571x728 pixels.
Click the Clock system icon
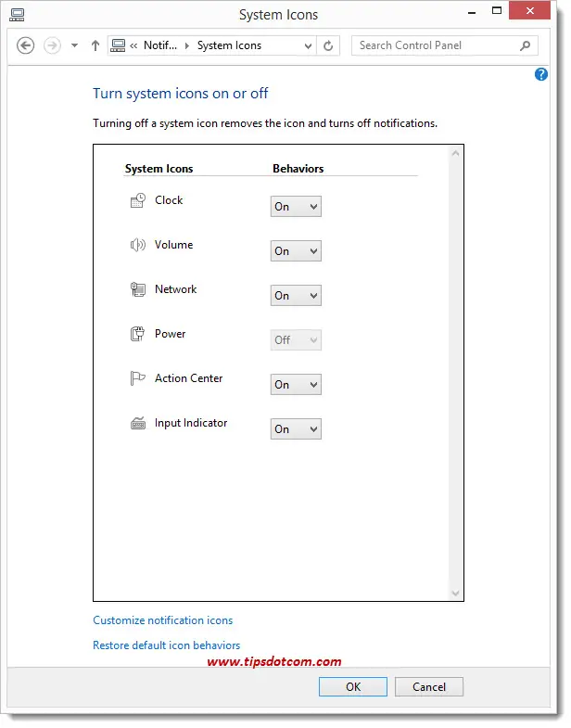(x=137, y=200)
